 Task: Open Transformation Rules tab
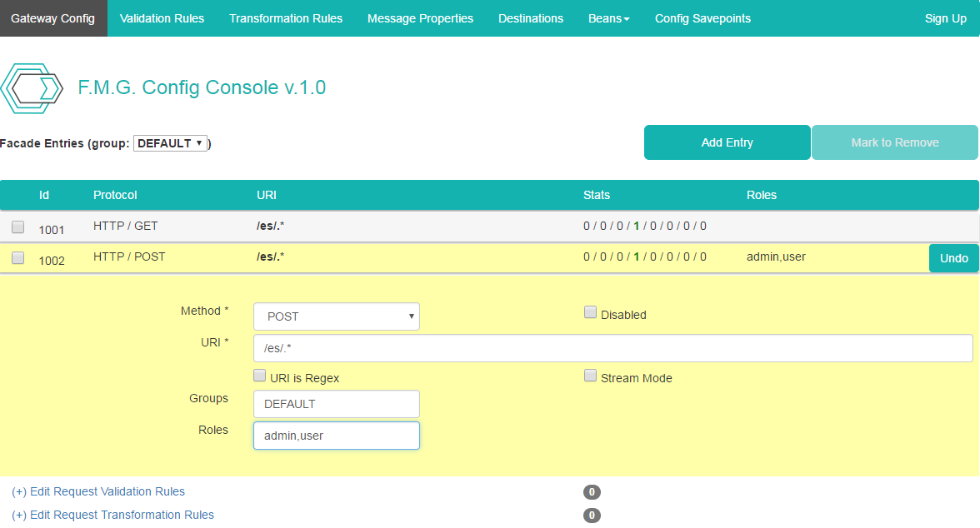(x=286, y=18)
